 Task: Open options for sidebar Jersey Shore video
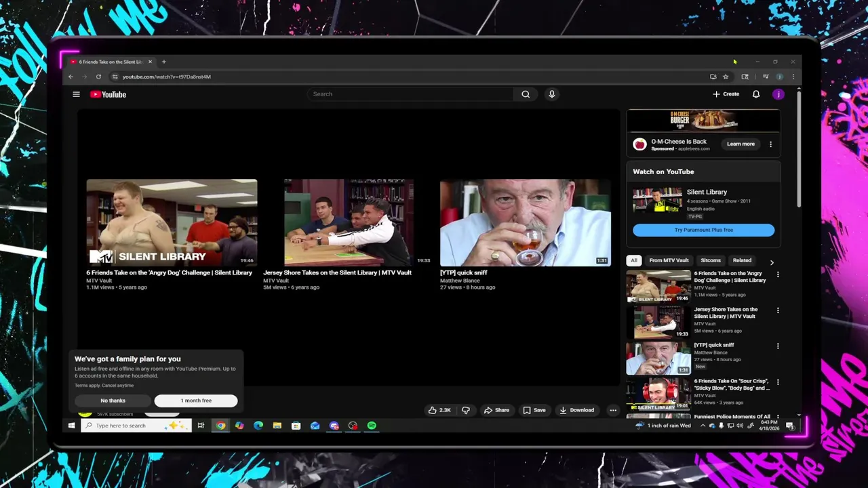point(778,310)
